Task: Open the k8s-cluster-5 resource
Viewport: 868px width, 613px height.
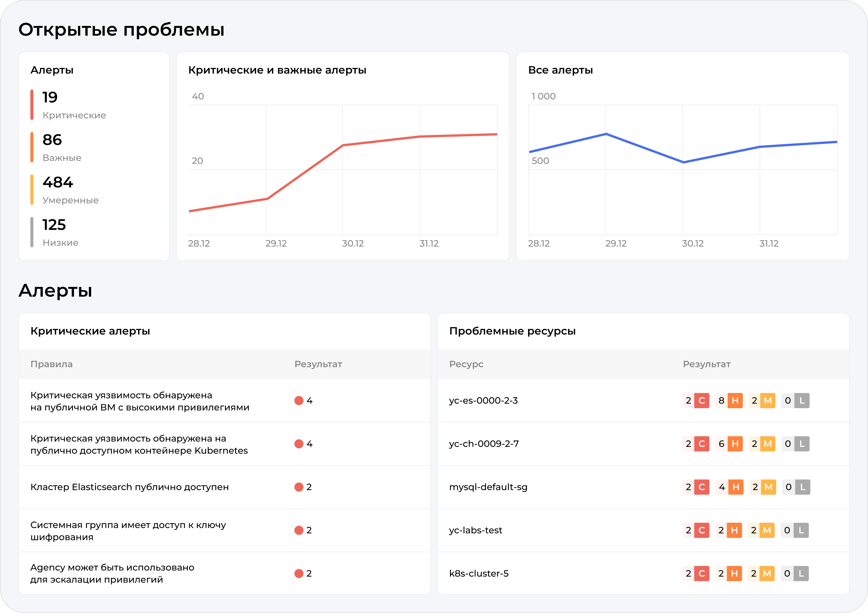Action: point(479,574)
